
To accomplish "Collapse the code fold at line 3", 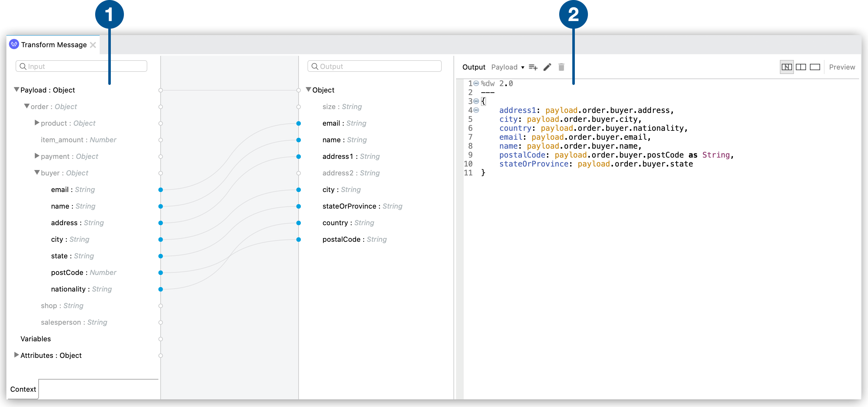I will [x=476, y=101].
